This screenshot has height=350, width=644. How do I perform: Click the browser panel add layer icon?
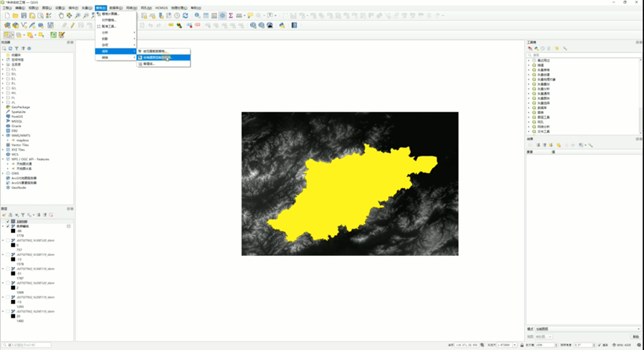tap(4, 49)
